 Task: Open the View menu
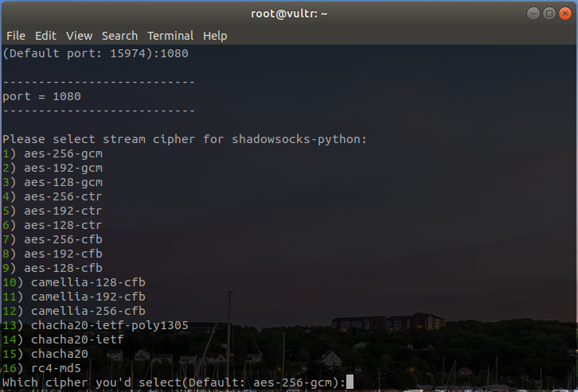point(80,36)
